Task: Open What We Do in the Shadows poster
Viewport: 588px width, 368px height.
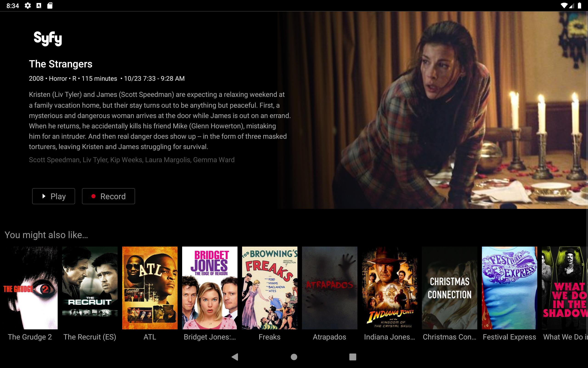Action: click(565, 288)
